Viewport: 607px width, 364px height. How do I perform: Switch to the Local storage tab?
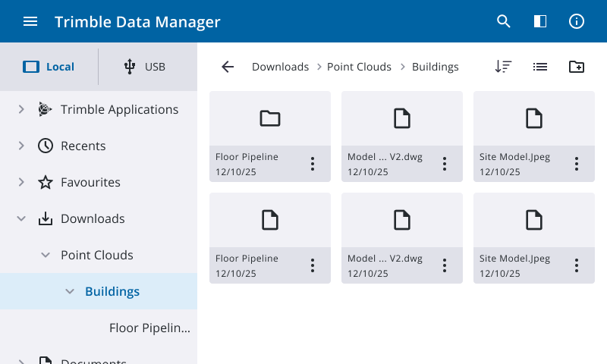(x=49, y=67)
